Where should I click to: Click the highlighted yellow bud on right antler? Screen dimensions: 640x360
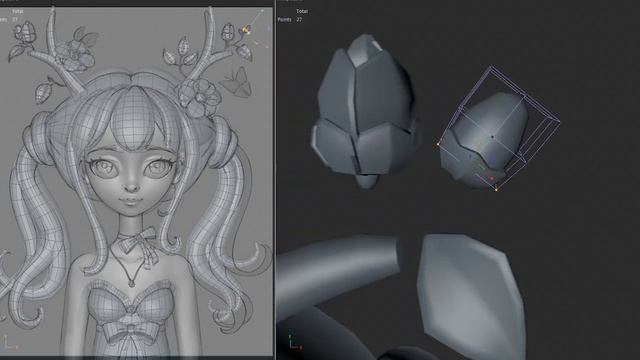pos(246,29)
